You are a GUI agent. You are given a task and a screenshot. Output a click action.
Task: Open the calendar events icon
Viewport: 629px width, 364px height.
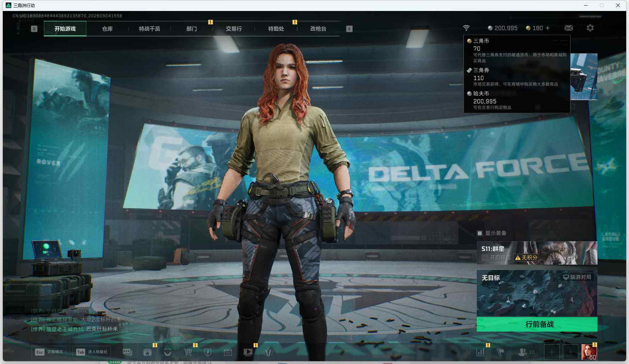click(x=228, y=352)
